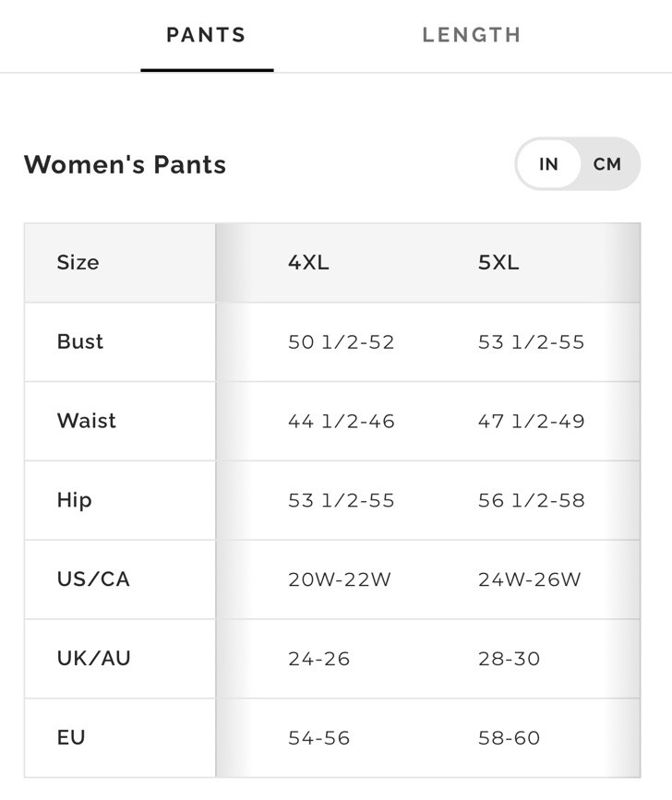672x800 pixels.
Task: Click the 5XL size column header
Action: point(498,263)
